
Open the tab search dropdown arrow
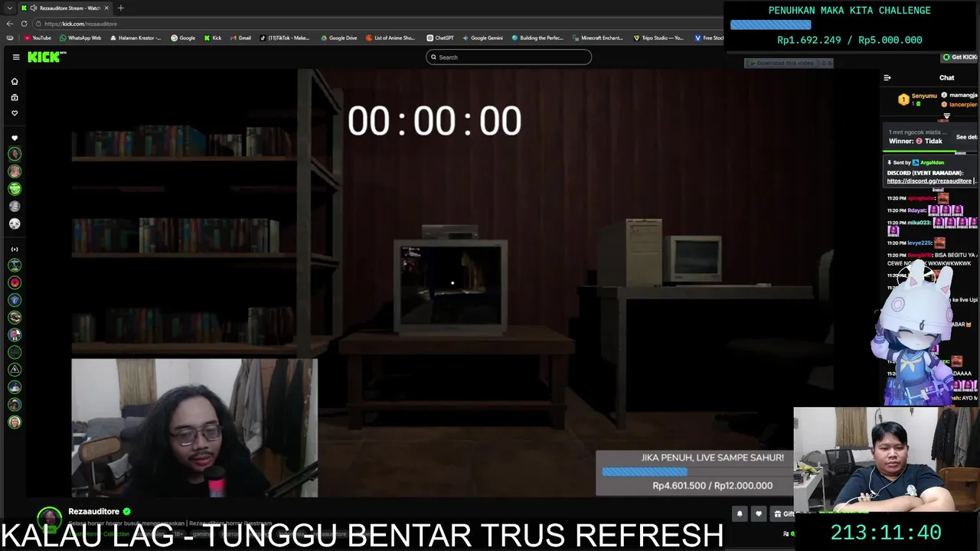[9, 8]
